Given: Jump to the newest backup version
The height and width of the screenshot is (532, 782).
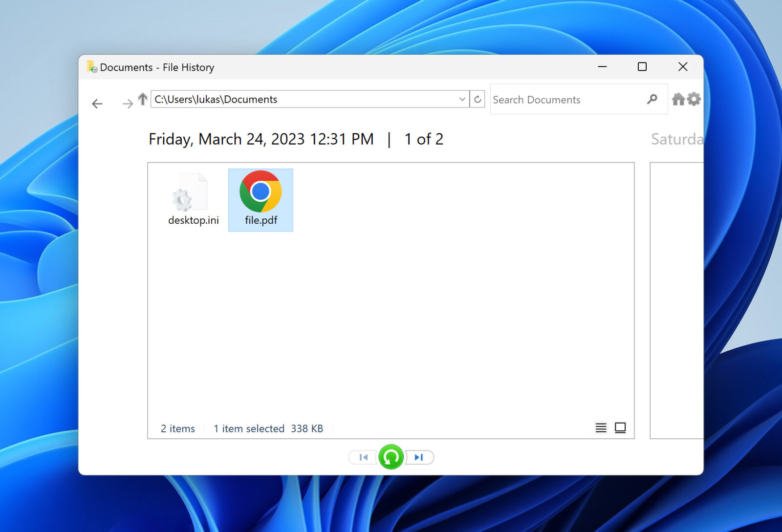Looking at the screenshot, I should click(418, 457).
